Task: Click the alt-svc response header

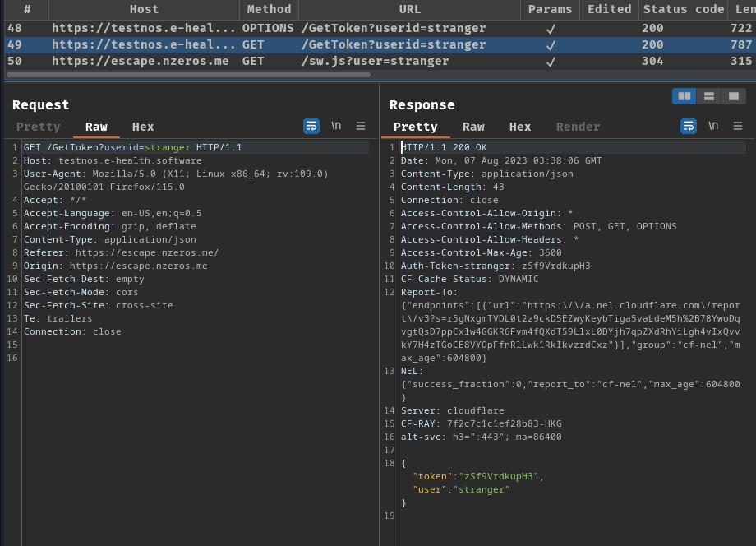Action: (482, 437)
